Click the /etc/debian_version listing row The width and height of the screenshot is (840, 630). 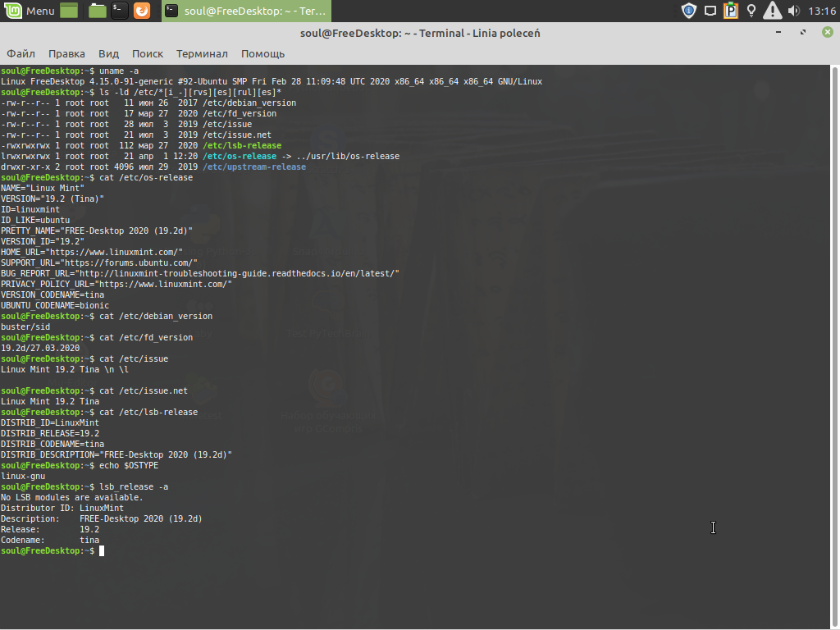148,103
